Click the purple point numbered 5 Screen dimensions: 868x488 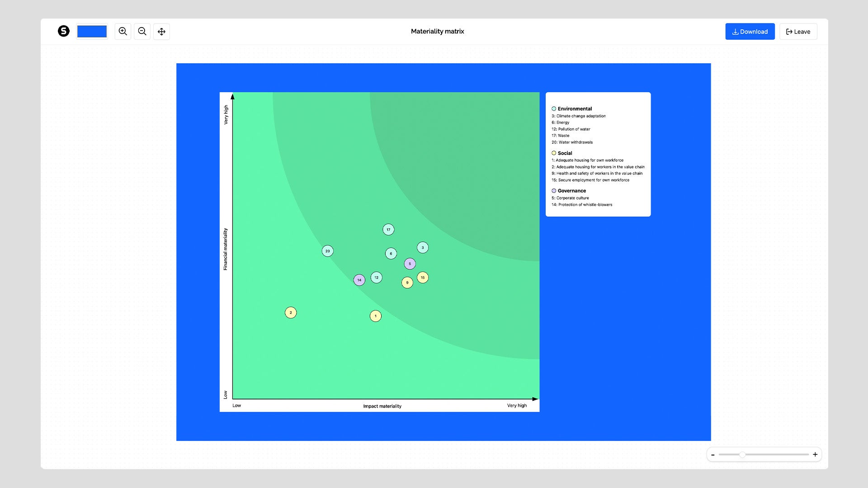pyautogui.click(x=410, y=264)
